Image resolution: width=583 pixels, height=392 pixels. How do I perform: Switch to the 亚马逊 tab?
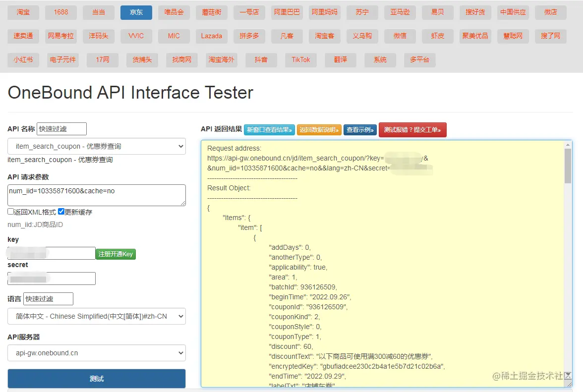(400, 12)
